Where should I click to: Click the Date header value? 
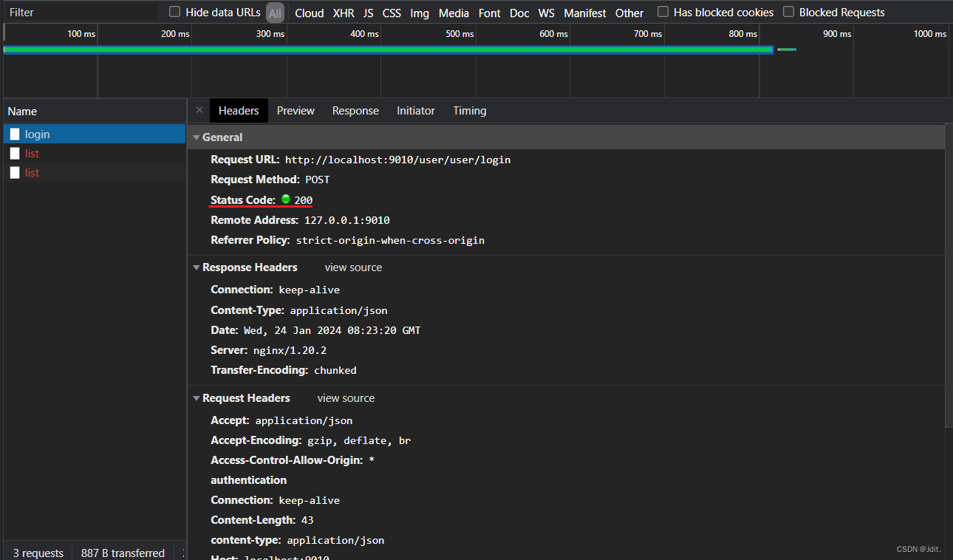click(332, 330)
